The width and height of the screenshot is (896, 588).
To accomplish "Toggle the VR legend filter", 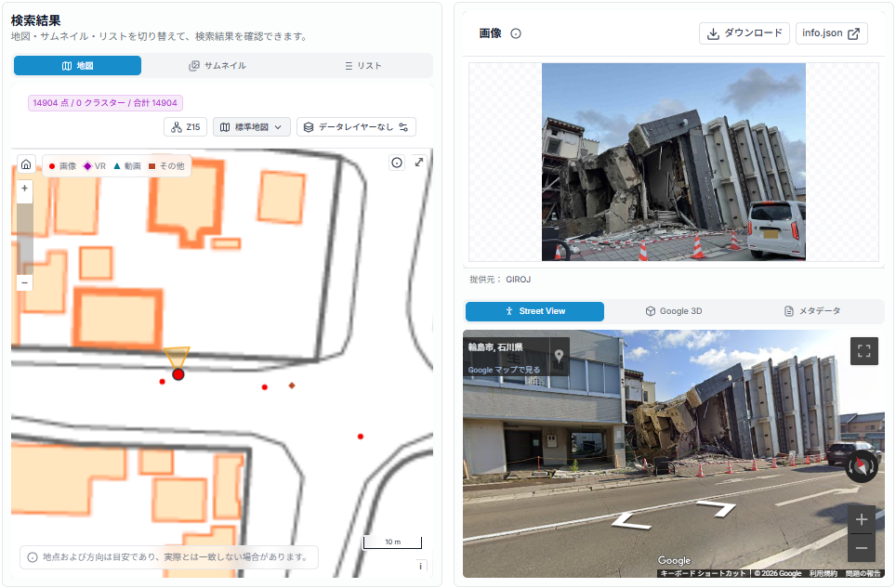I will pos(95,166).
